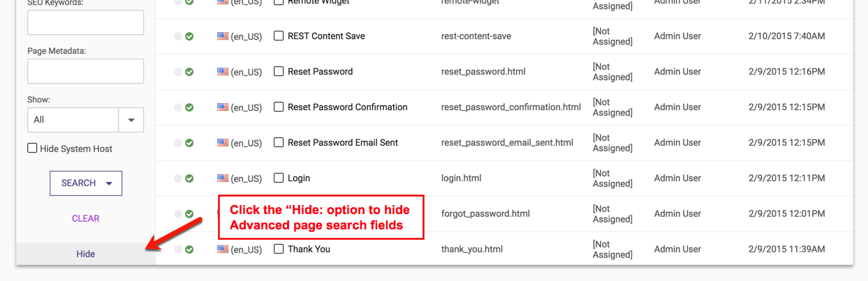Expand the SEARCH button dropdown arrow

[109, 183]
